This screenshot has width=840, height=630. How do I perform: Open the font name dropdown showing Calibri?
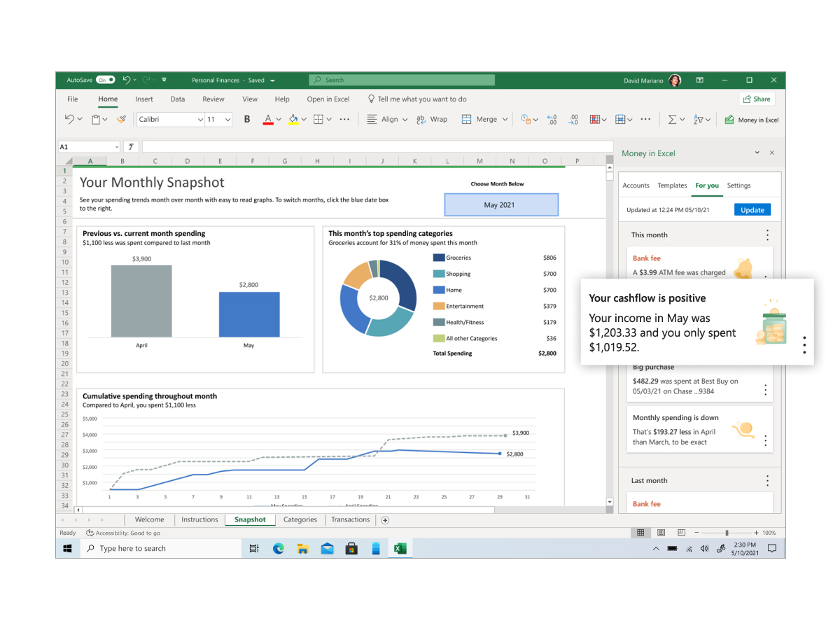[200, 120]
